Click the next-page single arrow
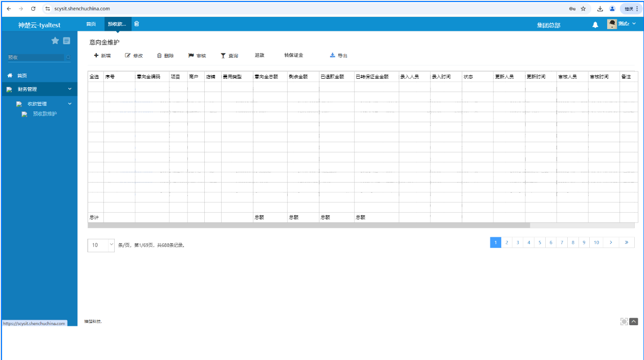The image size is (644, 360). (611, 242)
